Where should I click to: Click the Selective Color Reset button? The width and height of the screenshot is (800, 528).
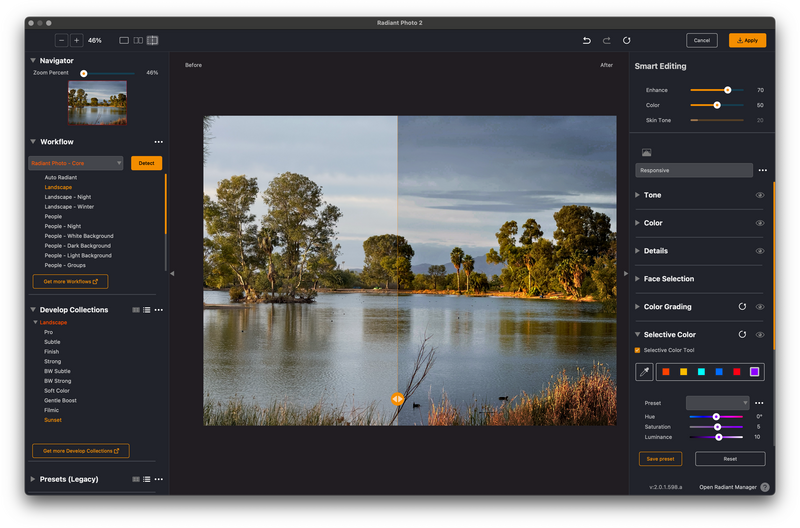pyautogui.click(x=730, y=459)
